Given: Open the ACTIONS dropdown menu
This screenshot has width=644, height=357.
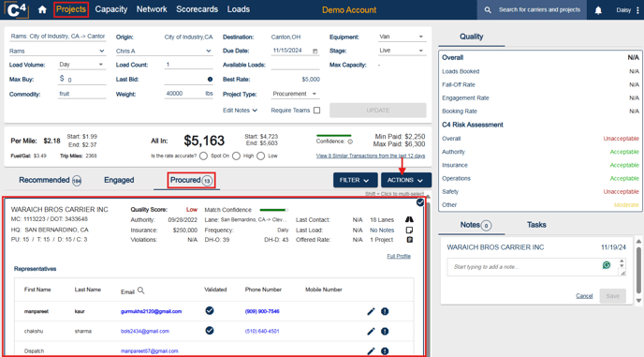Looking at the screenshot, I should click(406, 180).
